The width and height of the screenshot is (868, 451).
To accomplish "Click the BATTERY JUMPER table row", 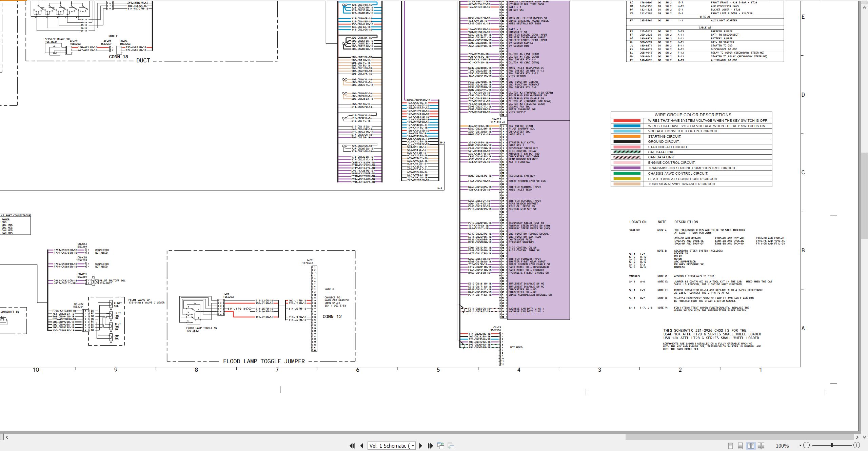I will [x=705, y=38].
